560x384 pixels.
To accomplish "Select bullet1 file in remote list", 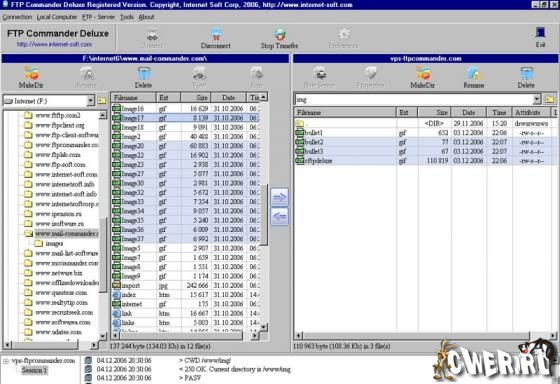I will [425, 133].
